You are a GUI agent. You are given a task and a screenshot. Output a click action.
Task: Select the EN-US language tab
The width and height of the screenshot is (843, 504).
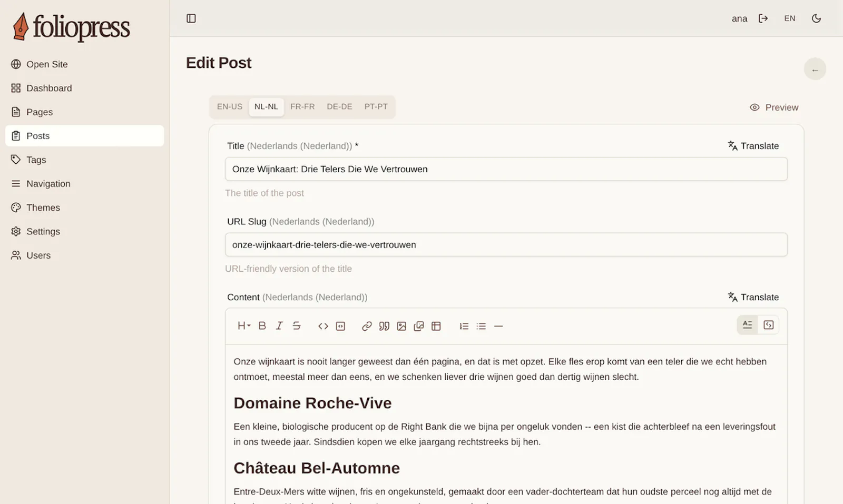pos(230,106)
